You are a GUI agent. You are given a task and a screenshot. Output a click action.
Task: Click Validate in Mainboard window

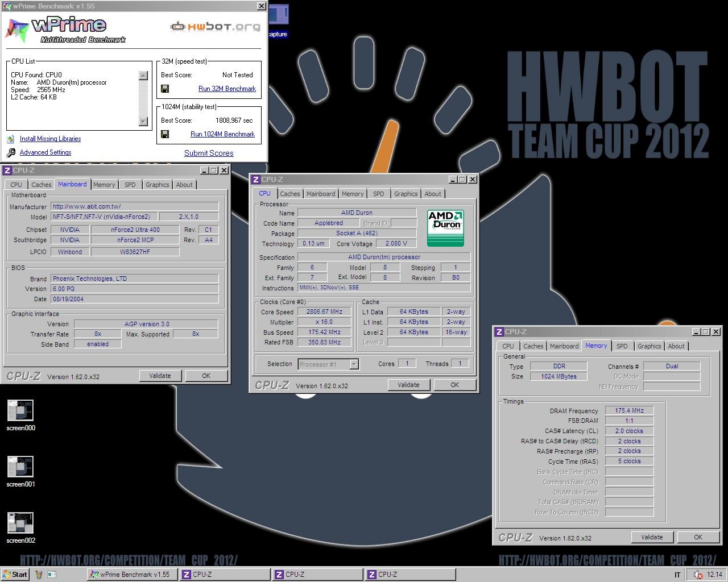click(x=160, y=376)
